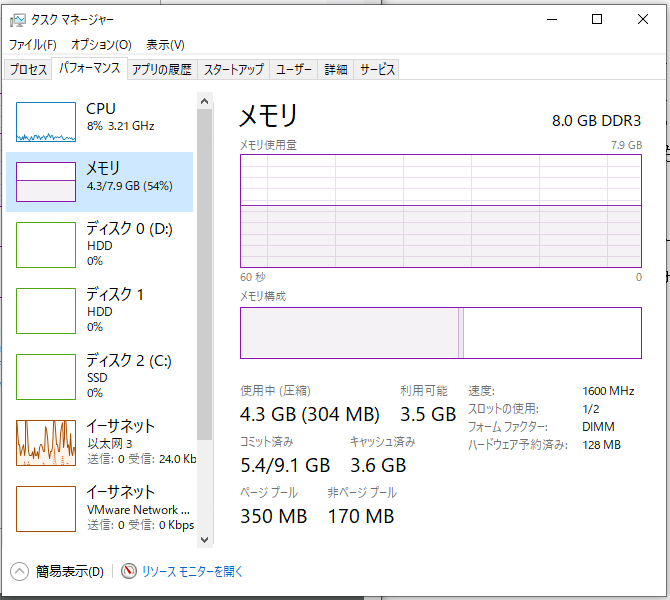The image size is (670, 600).
Task: Click the 簡易表示 collapse arrow icon
Action: click(x=19, y=571)
